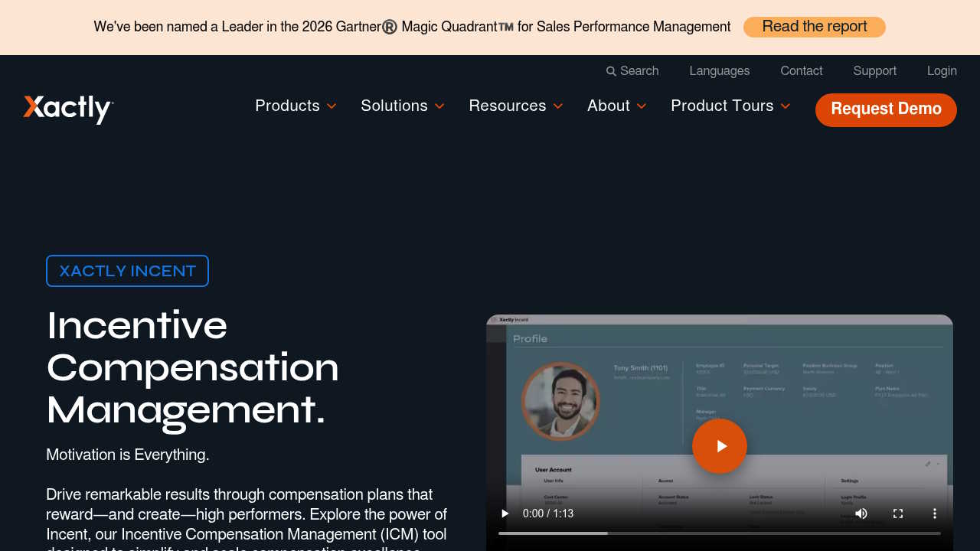Image resolution: width=980 pixels, height=551 pixels.
Task: Click Read the report button
Action: click(815, 27)
